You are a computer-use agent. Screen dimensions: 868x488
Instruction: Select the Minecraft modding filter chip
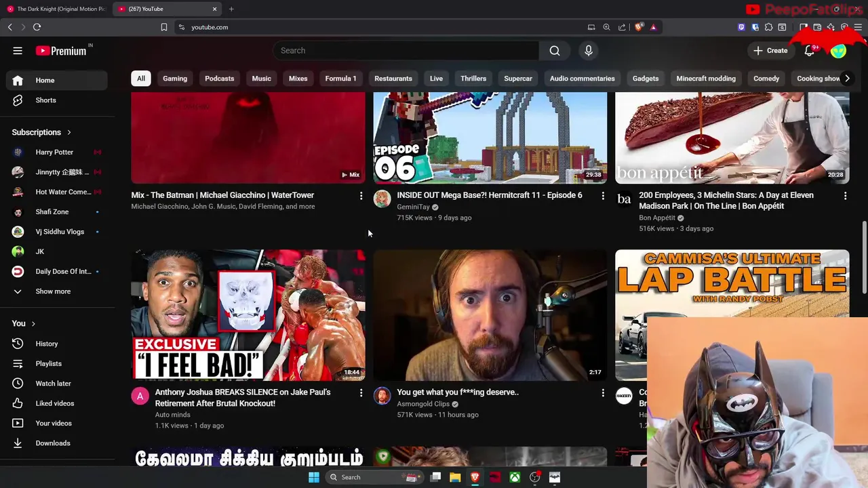pos(706,79)
